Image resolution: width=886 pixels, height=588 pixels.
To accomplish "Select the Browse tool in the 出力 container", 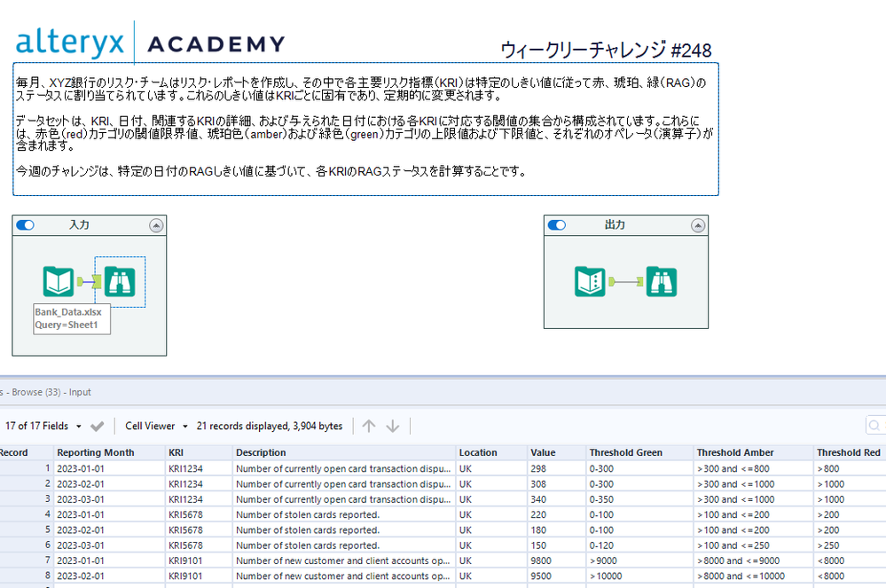I will tap(661, 281).
